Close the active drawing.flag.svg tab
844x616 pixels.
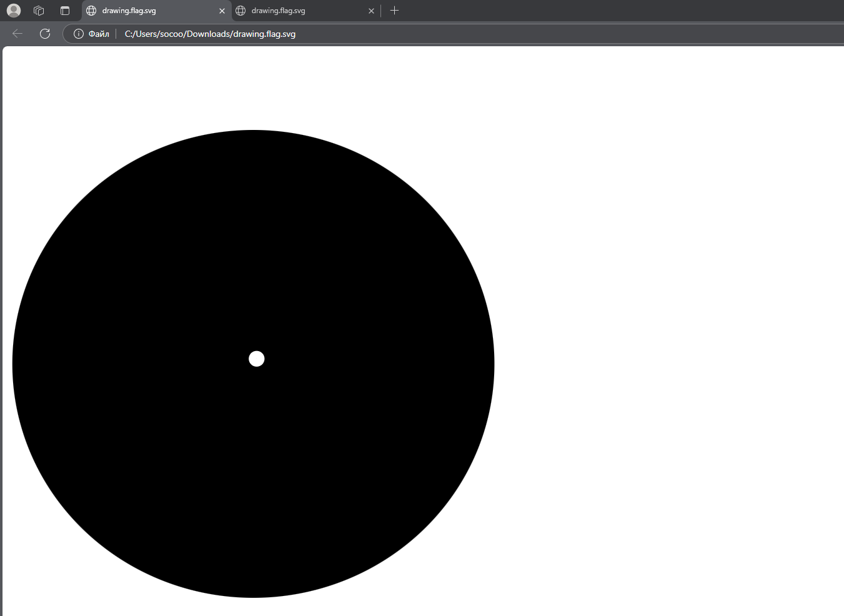pos(222,11)
